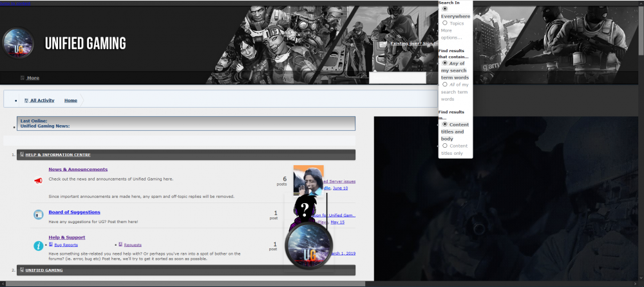This screenshot has width=644, height=287.
Task: Click the blue info icon for Help & Support
Action: coord(38,246)
